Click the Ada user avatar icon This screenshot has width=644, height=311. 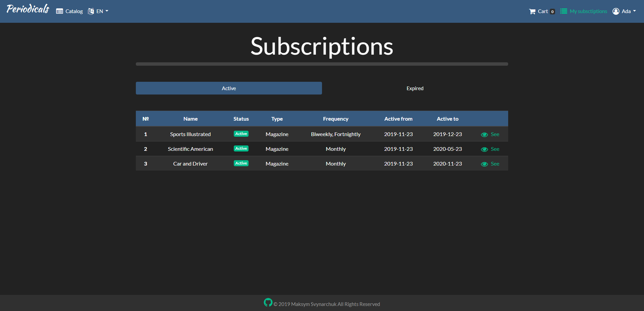click(x=616, y=11)
